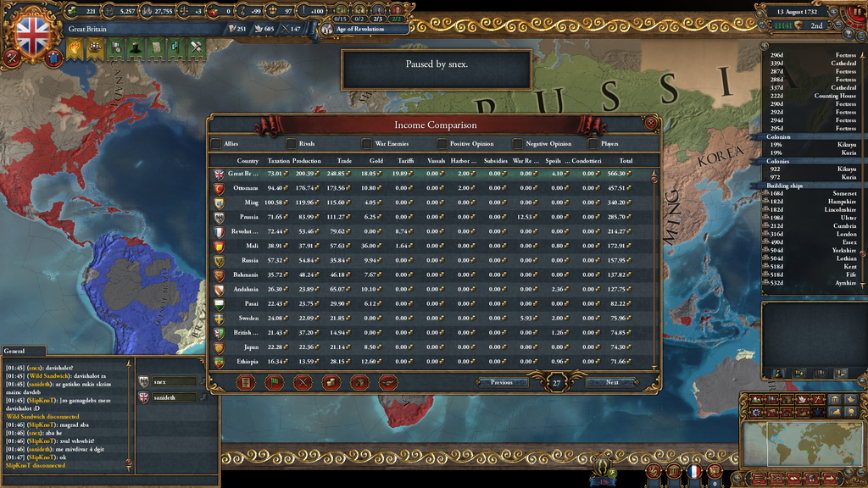Click the sailing ship alert banner
868x488 pixels.
point(95,48)
